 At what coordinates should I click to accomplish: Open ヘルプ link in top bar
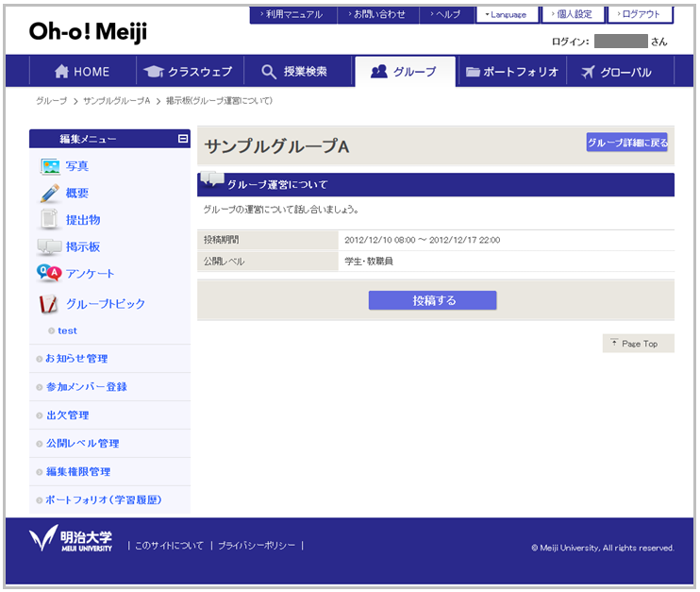(x=446, y=14)
